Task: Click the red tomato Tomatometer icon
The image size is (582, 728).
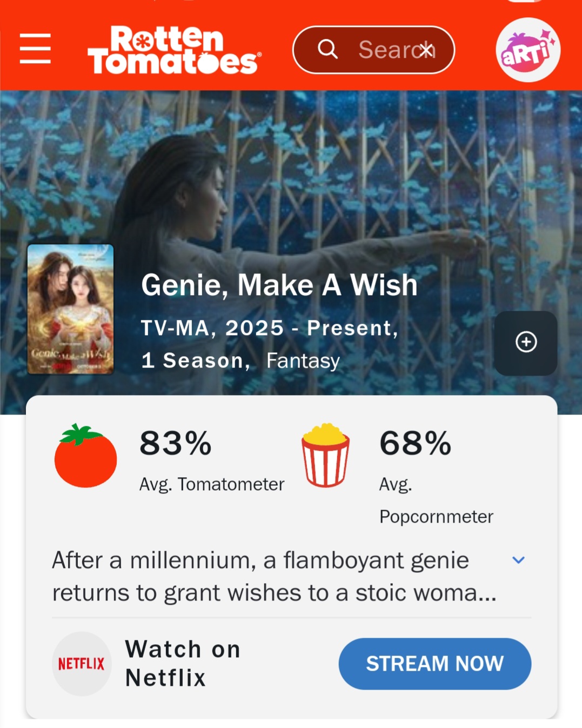Action: 85,456
